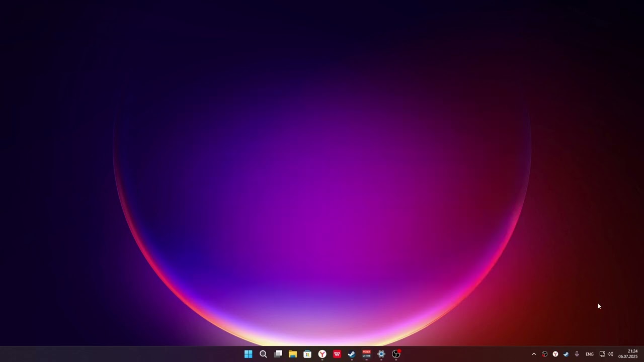Screen dimensions: 644x362
Task: Open Microsoft Store from the taskbar
Action: coord(307,354)
